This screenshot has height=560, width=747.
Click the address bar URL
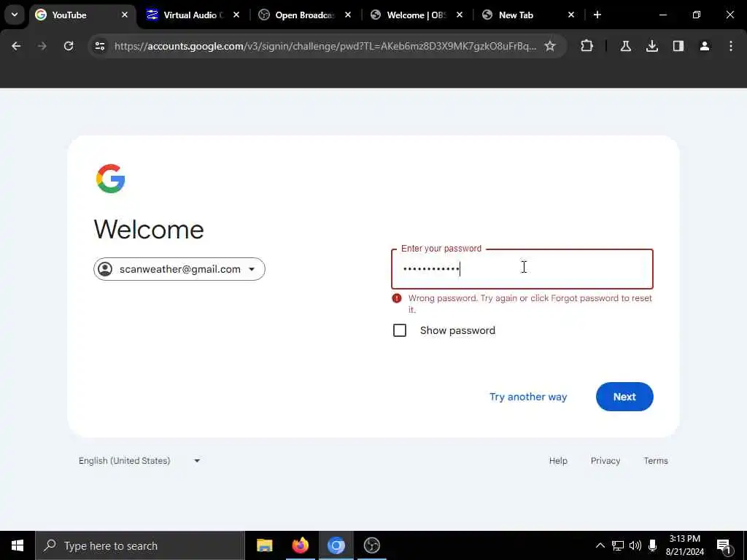pos(325,46)
